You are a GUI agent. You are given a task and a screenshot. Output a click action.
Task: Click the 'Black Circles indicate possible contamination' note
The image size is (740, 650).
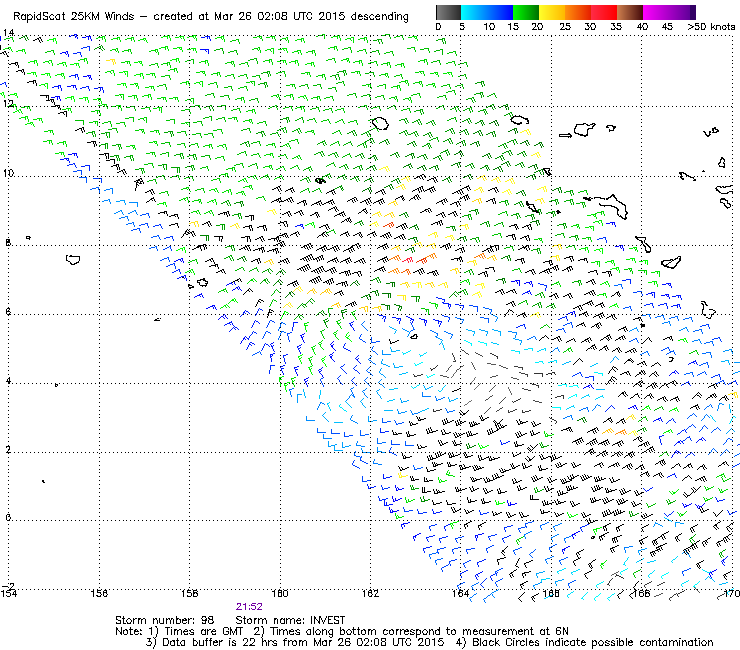(592, 642)
